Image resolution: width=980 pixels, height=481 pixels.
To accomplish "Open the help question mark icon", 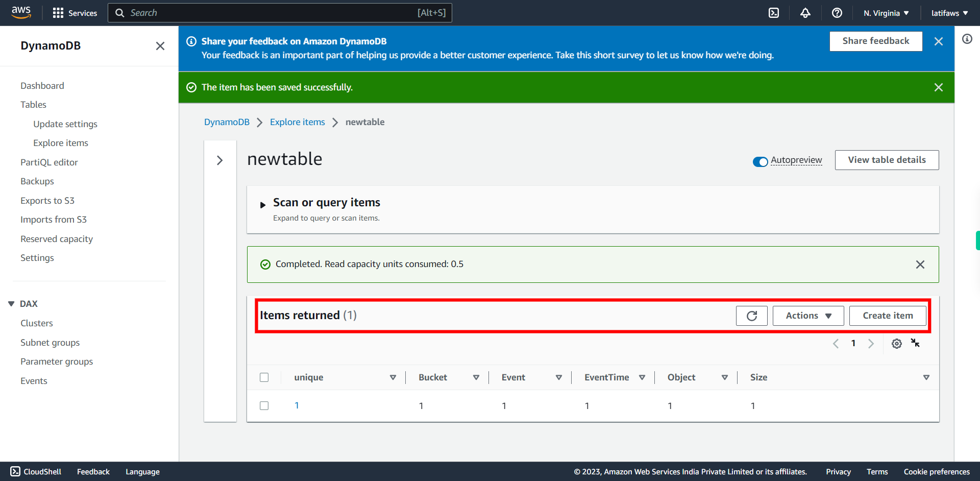I will 837,13.
